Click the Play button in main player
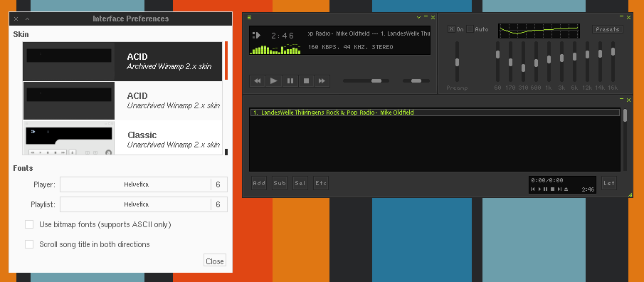The width and height of the screenshot is (644, 282). [273, 81]
